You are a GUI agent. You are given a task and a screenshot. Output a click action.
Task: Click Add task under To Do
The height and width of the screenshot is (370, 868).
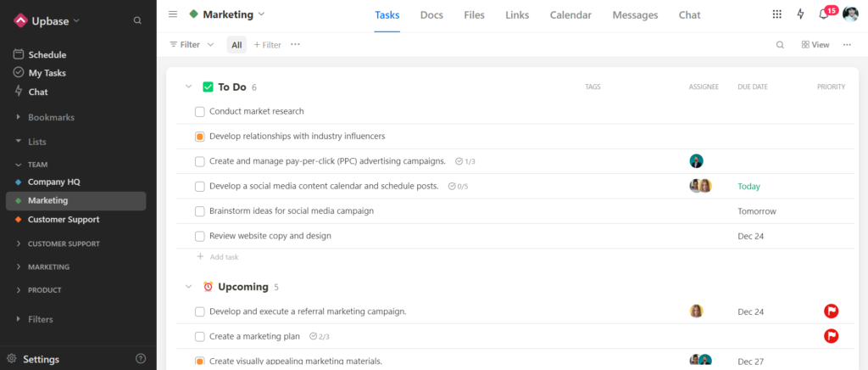(218, 257)
